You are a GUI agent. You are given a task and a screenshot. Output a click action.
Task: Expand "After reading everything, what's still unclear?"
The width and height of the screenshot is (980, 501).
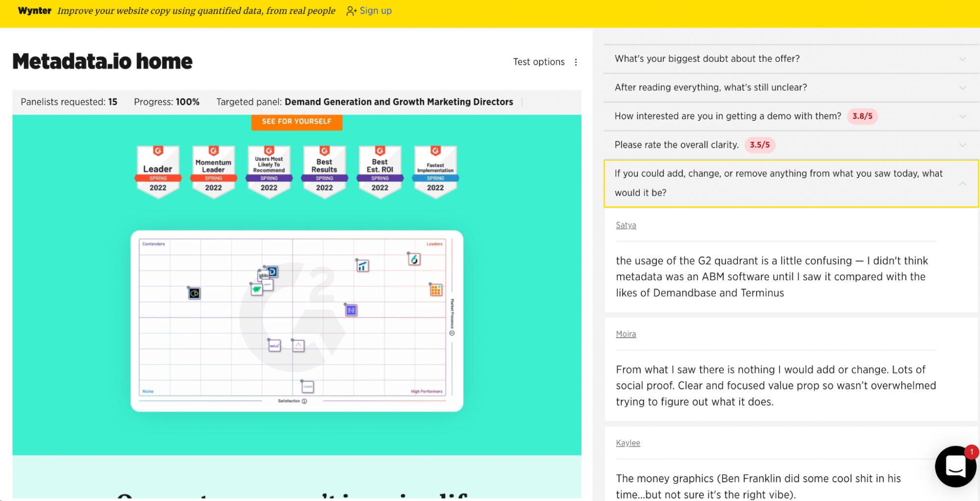[791, 87]
